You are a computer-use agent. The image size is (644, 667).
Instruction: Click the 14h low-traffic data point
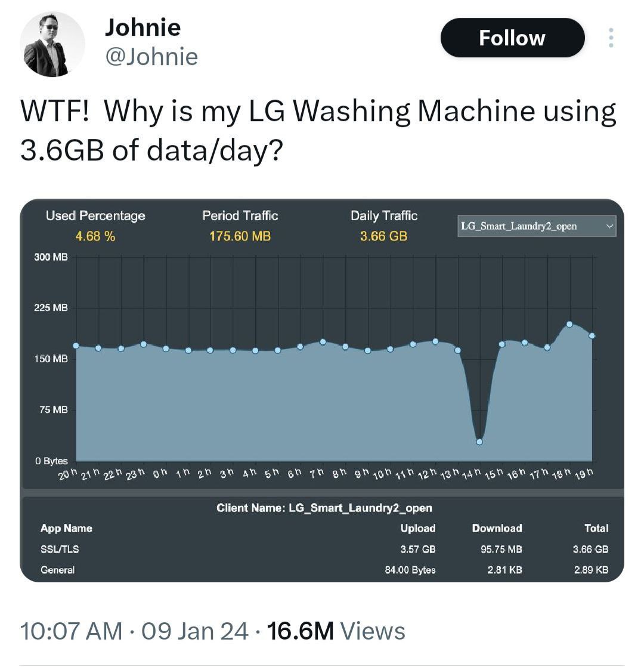479,441
